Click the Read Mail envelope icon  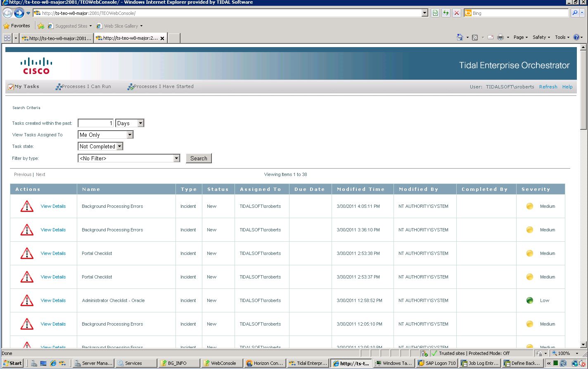tap(491, 37)
